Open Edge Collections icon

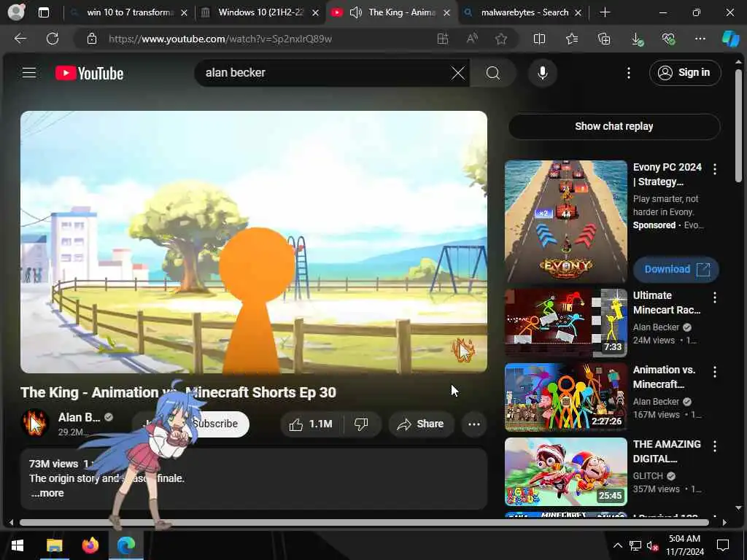coord(603,39)
